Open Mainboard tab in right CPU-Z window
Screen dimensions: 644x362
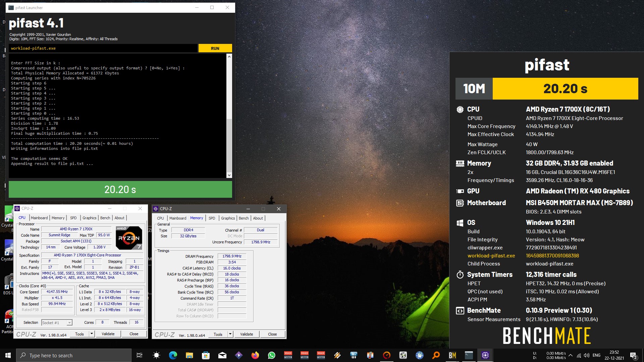tap(178, 218)
